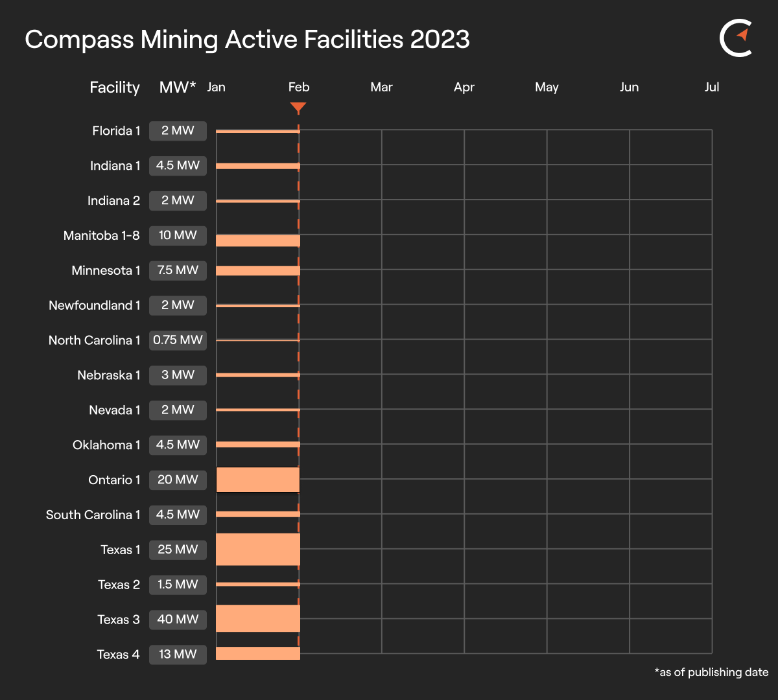The height and width of the screenshot is (700, 778).
Task: Click the Ontario 1 orange bar
Action: pos(258,480)
